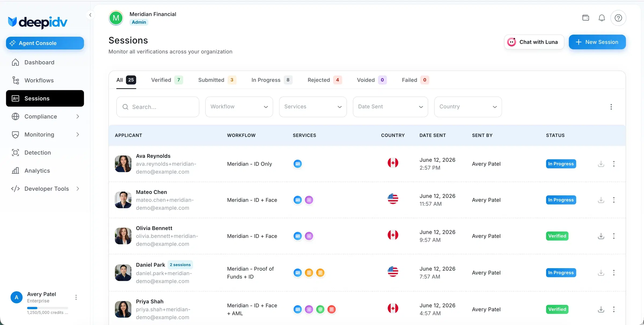Click Mateo Chen's US flag icon
This screenshot has height=325, width=644.
tap(393, 199)
